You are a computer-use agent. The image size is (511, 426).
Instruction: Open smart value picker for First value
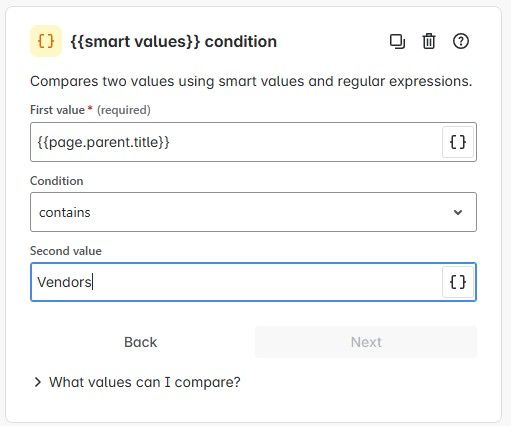click(458, 142)
